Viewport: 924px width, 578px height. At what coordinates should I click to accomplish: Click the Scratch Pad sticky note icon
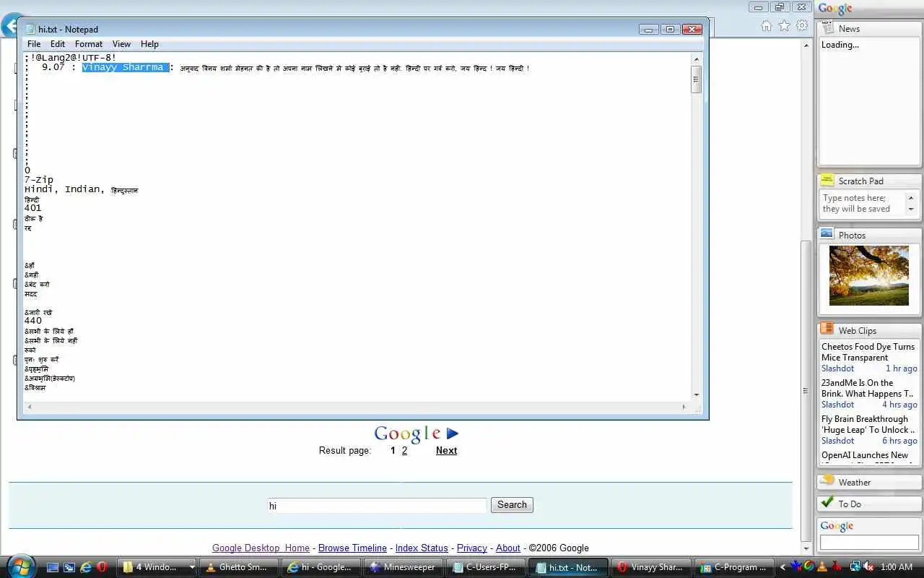[827, 181]
